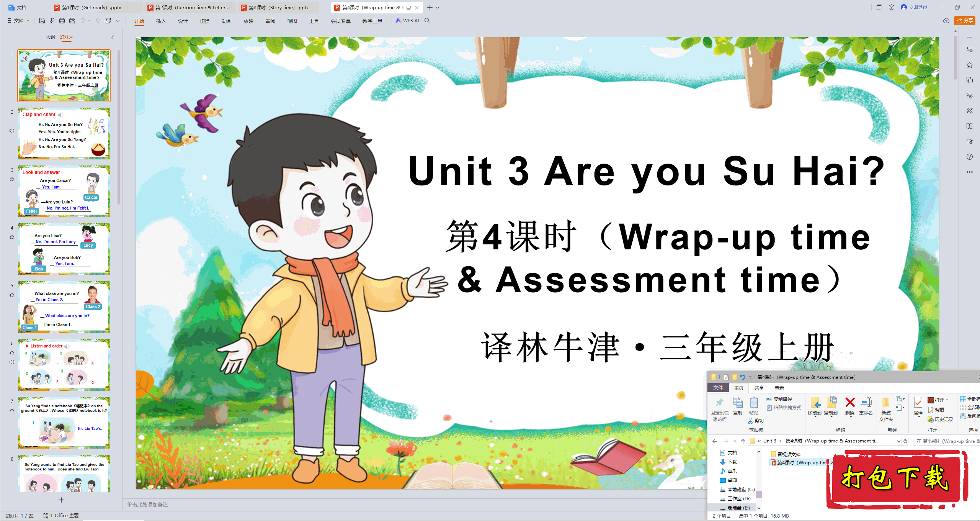Screen dimensions: 980x521
Task: Open the 放映 ribbon tab
Action: (248, 21)
